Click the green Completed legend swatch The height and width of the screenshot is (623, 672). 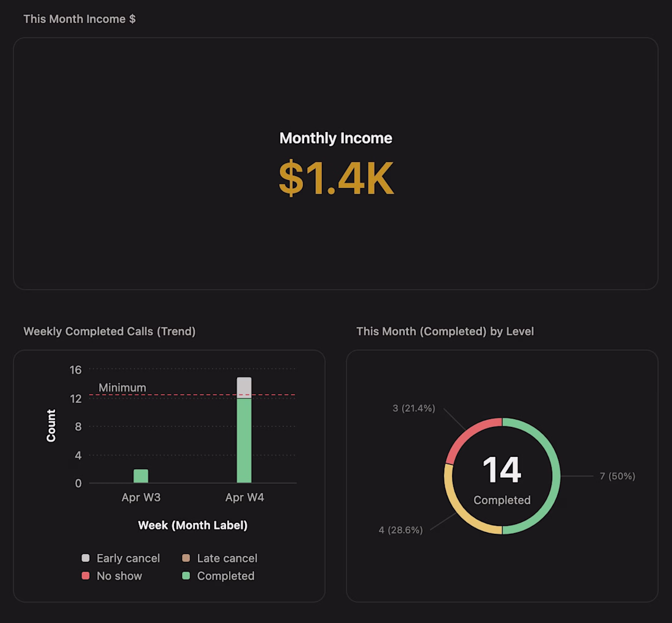click(186, 576)
